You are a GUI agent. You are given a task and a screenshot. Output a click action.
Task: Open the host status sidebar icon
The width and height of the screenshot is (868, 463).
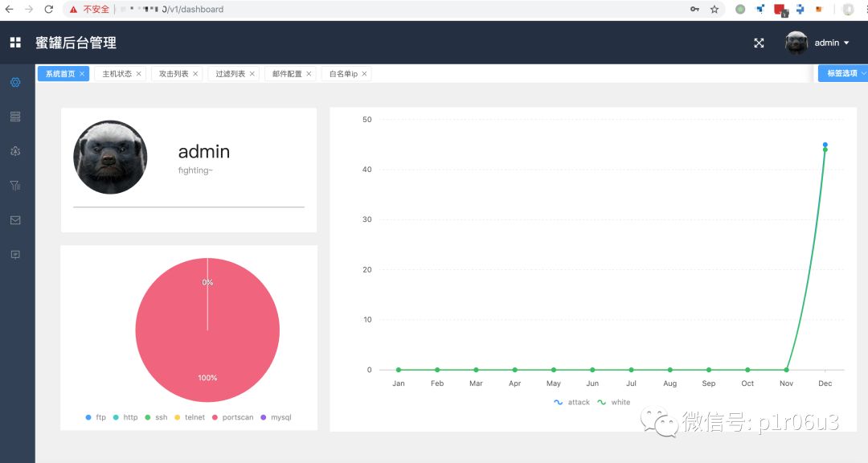point(15,117)
